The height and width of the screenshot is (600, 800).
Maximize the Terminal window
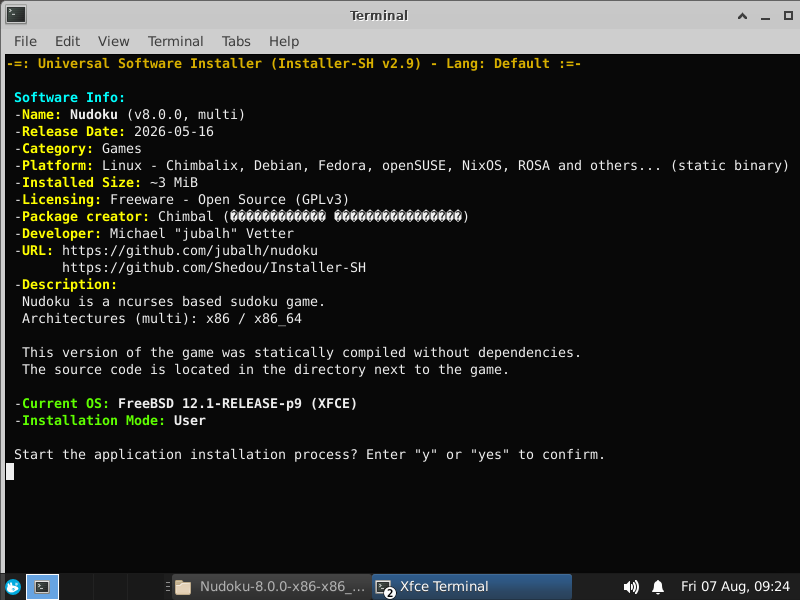pos(788,16)
